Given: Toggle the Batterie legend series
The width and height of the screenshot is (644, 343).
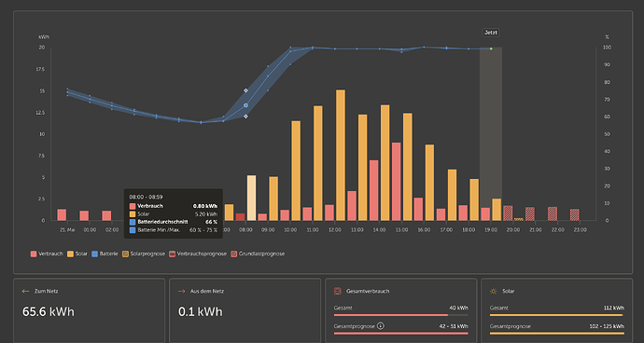Looking at the screenshot, I should (x=105, y=254).
